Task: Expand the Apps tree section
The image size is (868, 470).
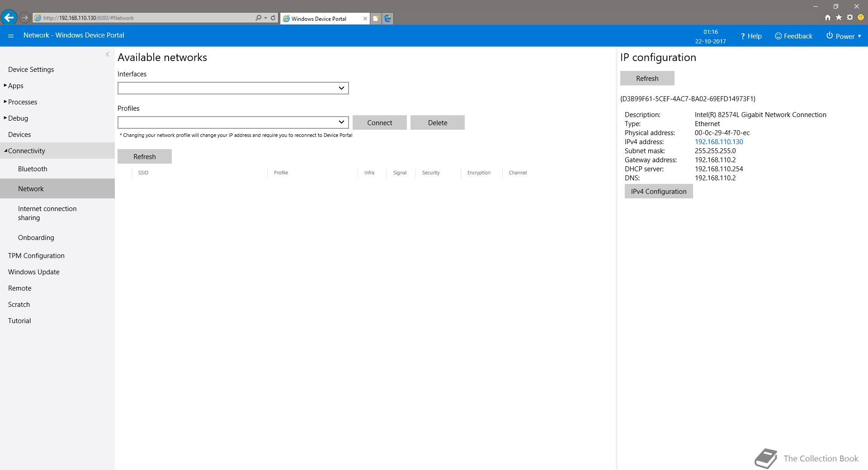Action: (5, 85)
